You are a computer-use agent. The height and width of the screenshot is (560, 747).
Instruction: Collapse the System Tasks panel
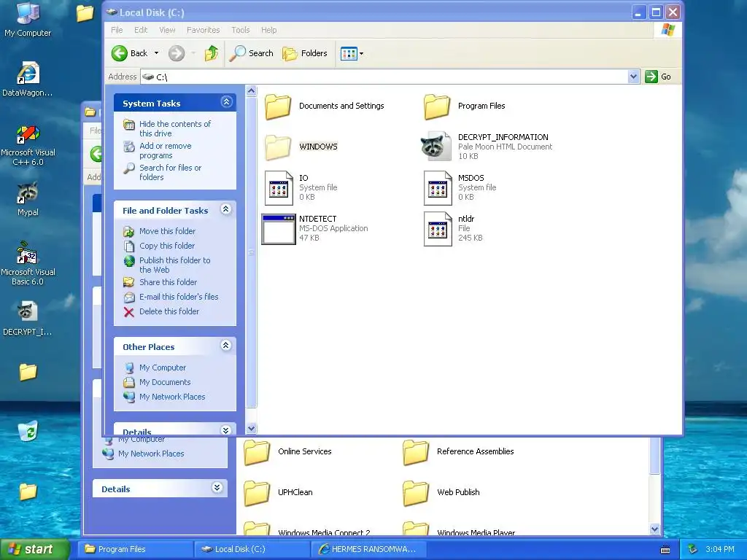(226, 102)
